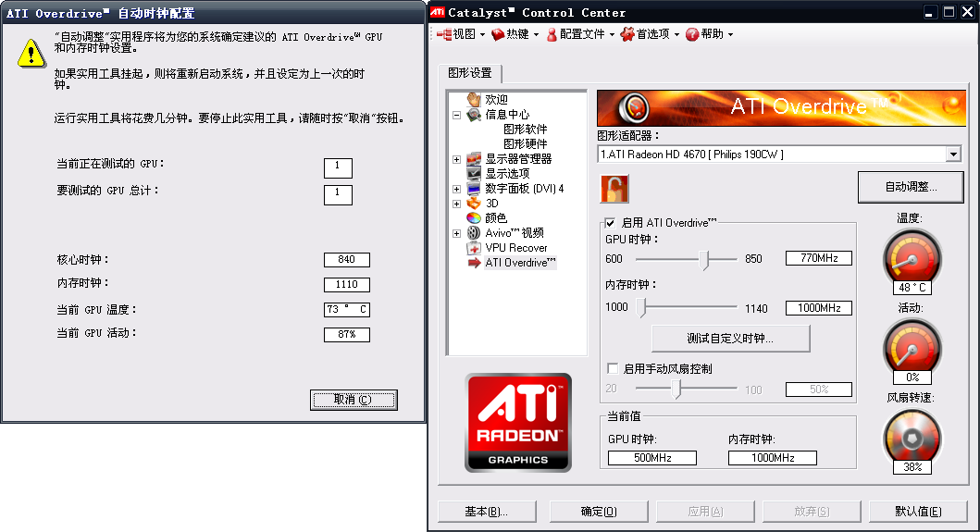Click the Information Center (信息中心) tree icon
The height and width of the screenshot is (532, 980).
(474, 115)
